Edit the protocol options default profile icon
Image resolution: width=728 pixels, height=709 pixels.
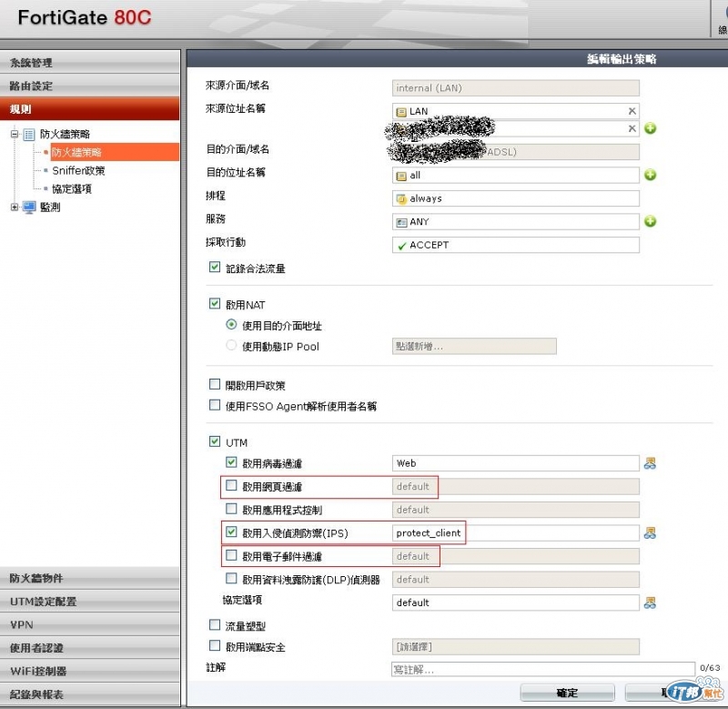click(650, 603)
